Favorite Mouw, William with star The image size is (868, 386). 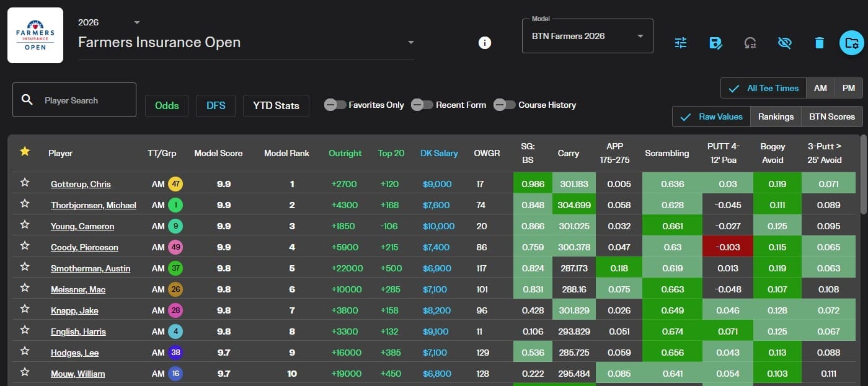click(x=25, y=372)
